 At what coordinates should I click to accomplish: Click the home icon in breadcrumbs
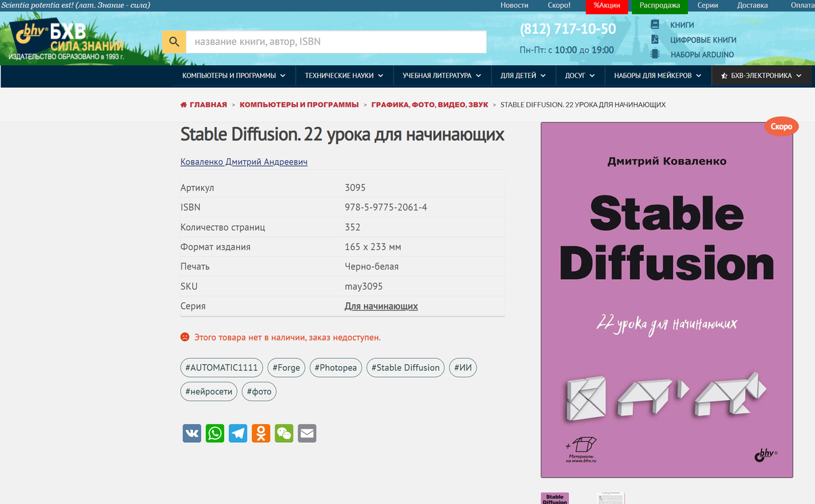click(183, 105)
